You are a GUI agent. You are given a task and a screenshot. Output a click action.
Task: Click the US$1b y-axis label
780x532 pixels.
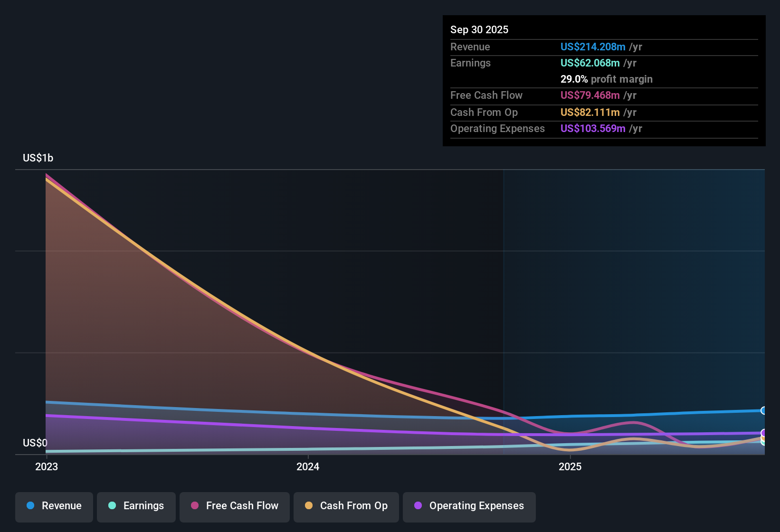pos(38,158)
